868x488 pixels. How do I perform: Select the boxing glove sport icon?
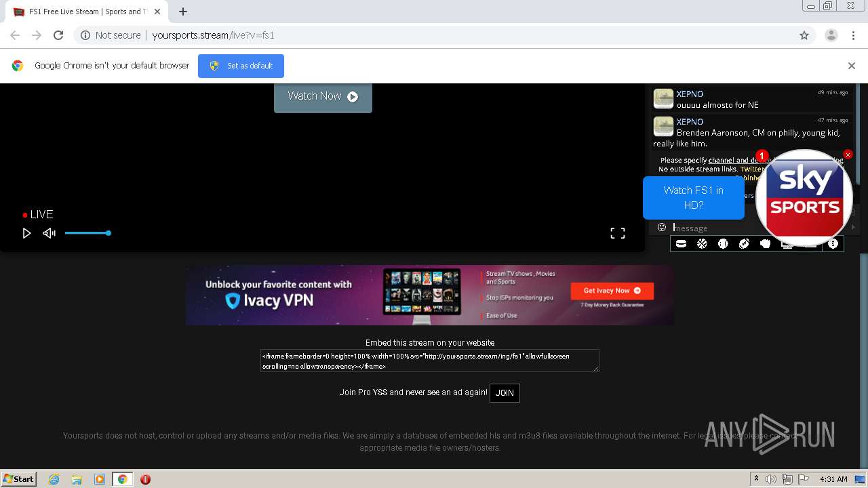coord(765,244)
